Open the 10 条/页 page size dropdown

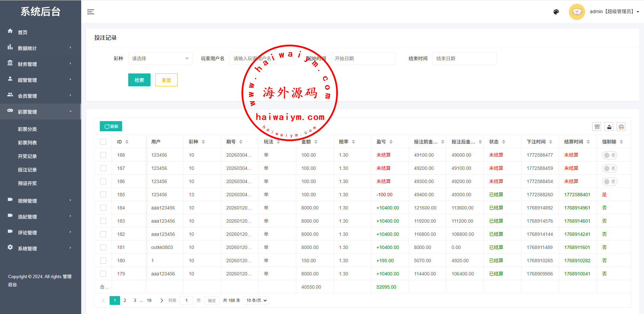tap(256, 300)
